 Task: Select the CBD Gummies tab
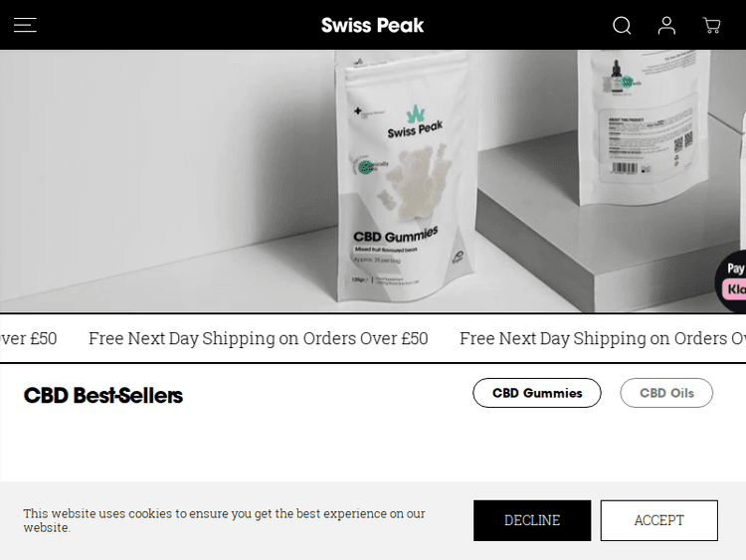tap(537, 393)
